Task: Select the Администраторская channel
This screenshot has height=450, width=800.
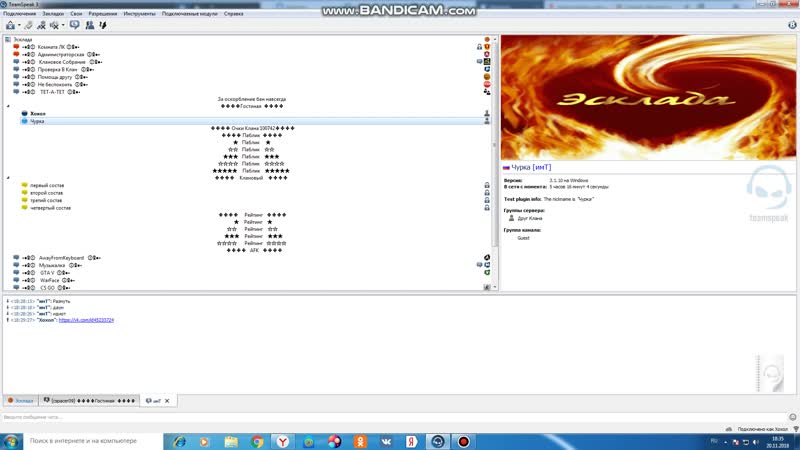Action: 61,55
